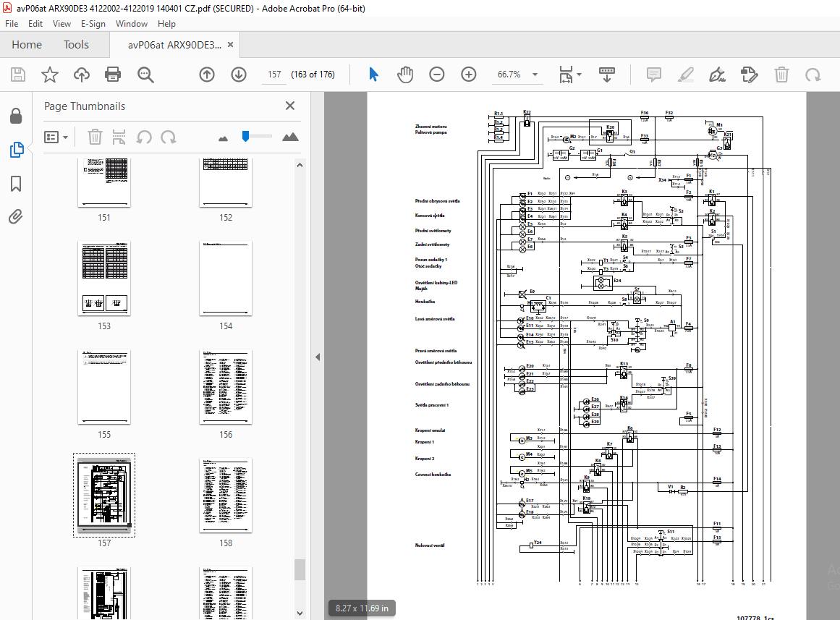Go to previous page with up arrow
840x620 pixels.
(207, 75)
